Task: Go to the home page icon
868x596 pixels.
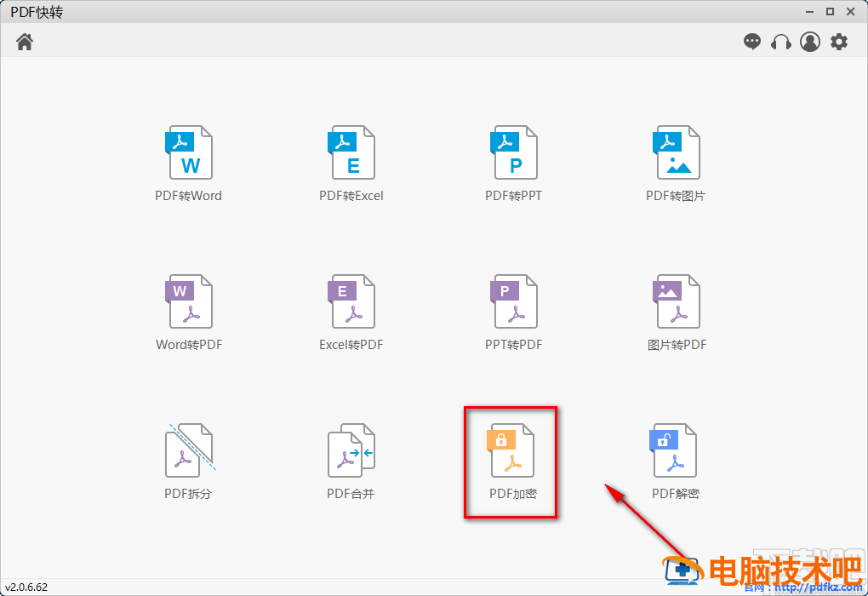Action: click(25, 42)
